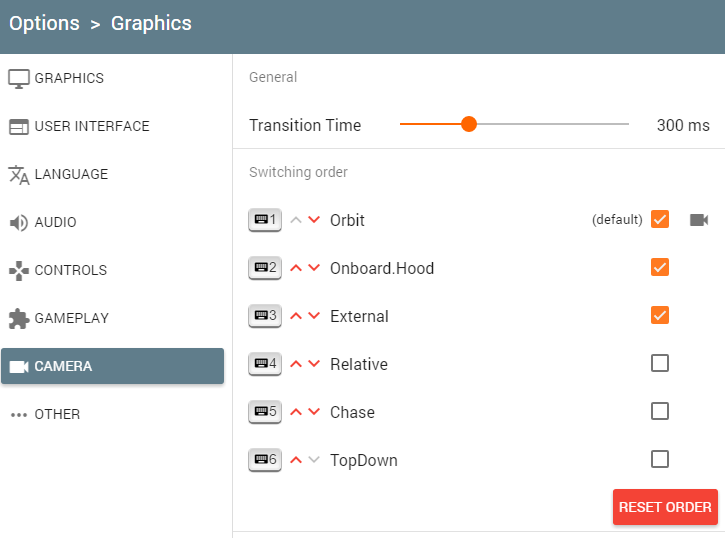Click the camera icon beside the Orbit default checkbox
725x538 pixels.
[x=699, y=220]
